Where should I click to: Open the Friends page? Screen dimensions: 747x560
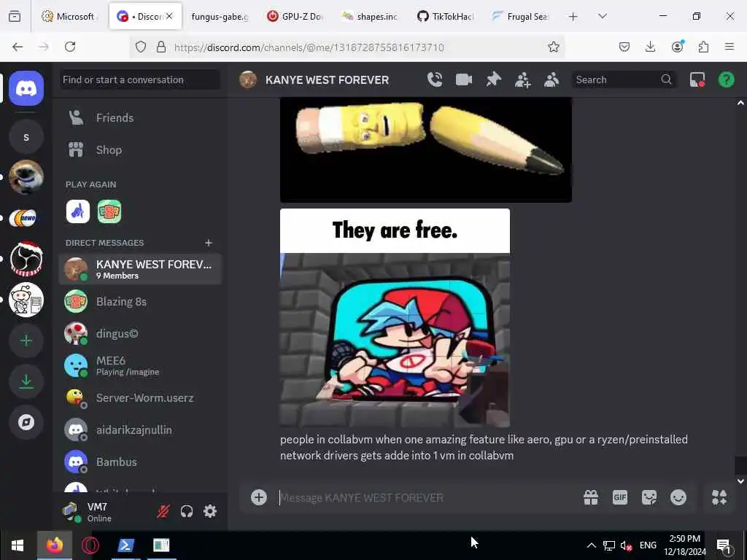(140, 117)
